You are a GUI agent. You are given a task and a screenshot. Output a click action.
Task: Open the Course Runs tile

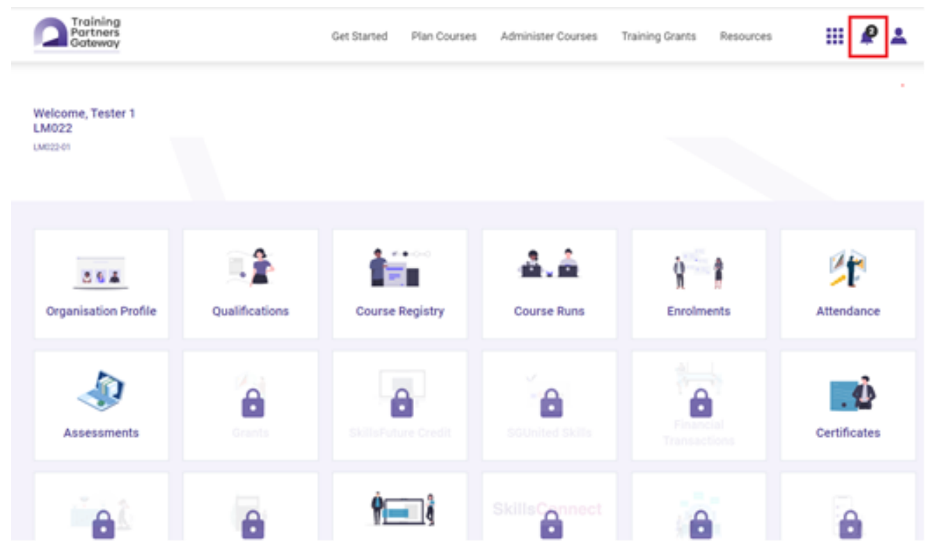[549, 285]
